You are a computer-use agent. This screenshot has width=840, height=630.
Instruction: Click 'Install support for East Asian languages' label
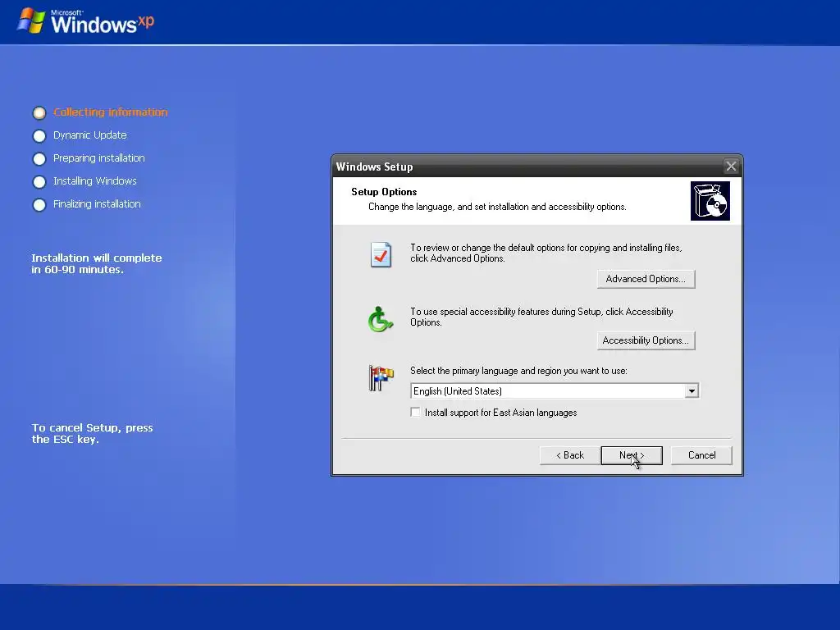click(501, 413)
